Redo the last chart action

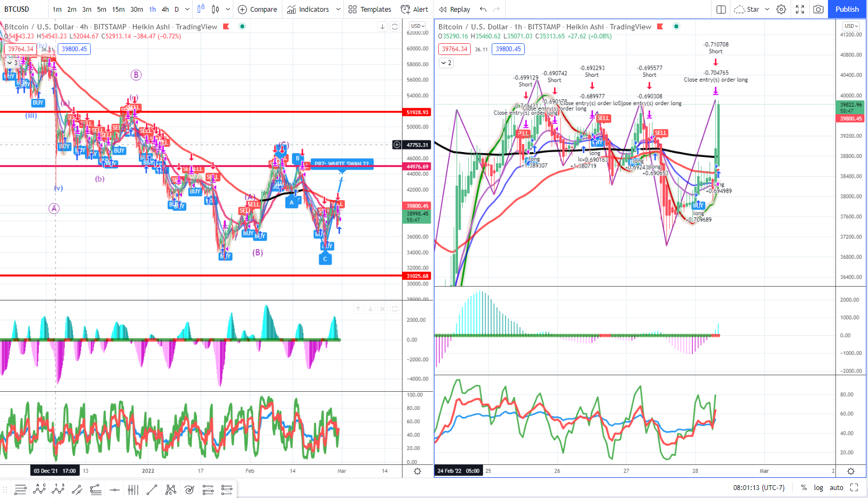496,9
